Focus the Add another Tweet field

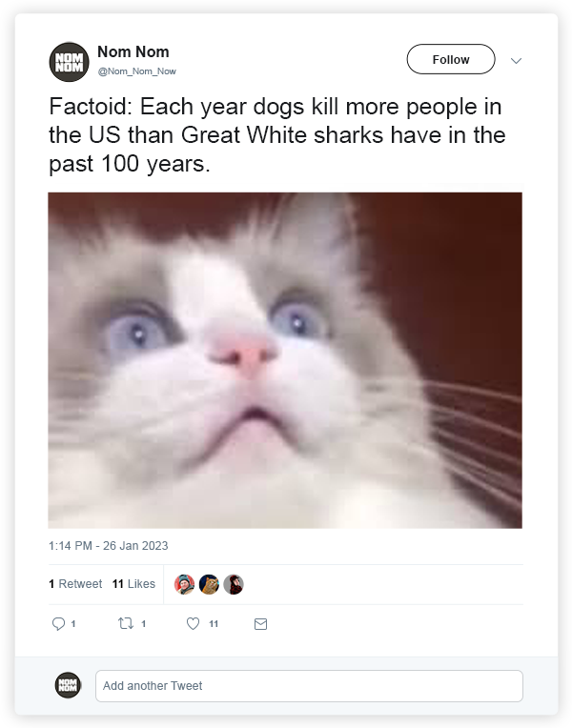click(x=309, y=686)
